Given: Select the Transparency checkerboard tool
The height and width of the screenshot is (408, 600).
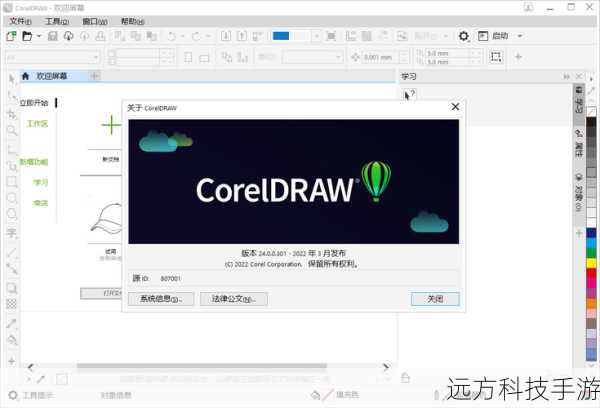Looking at the screenshot, I should (x=12, y=304).
